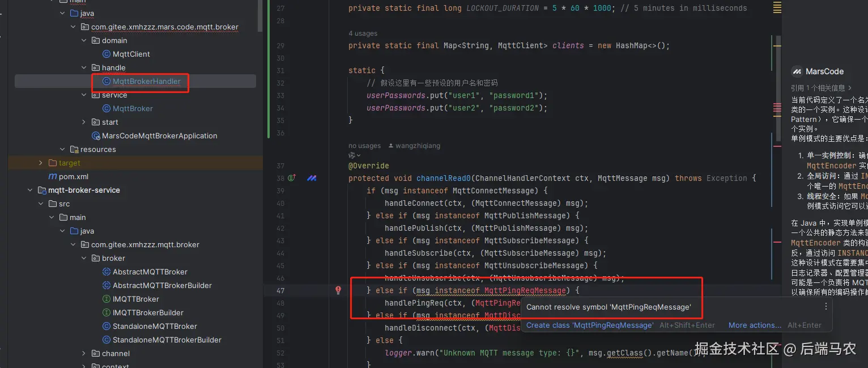Click the mqtt-broker-service module icon
Screen dimensions: 868x368
pyautogui.click(x=42, y=190)
